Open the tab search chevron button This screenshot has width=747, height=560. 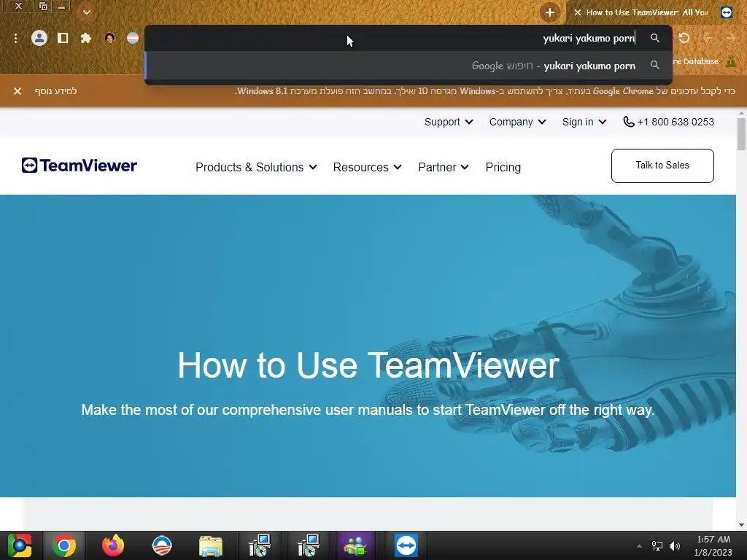tap(87, 12)
